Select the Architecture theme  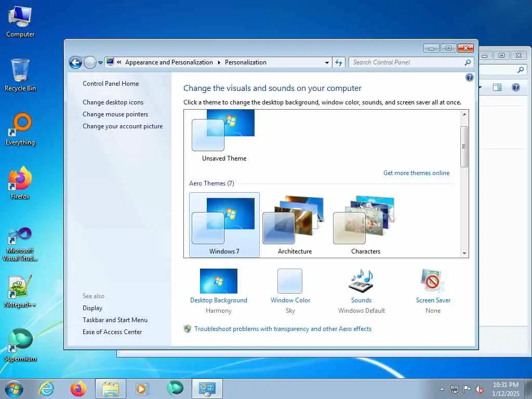pos(295,224)
